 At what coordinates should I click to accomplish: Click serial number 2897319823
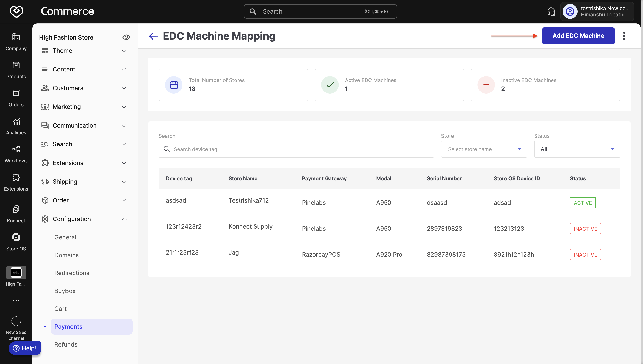coord(444,229)
